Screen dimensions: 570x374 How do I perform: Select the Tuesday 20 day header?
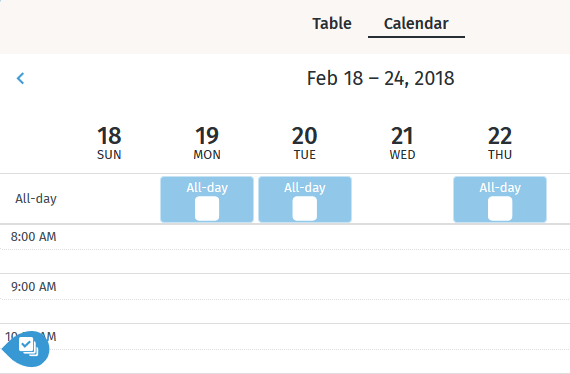tap(305, 143)
